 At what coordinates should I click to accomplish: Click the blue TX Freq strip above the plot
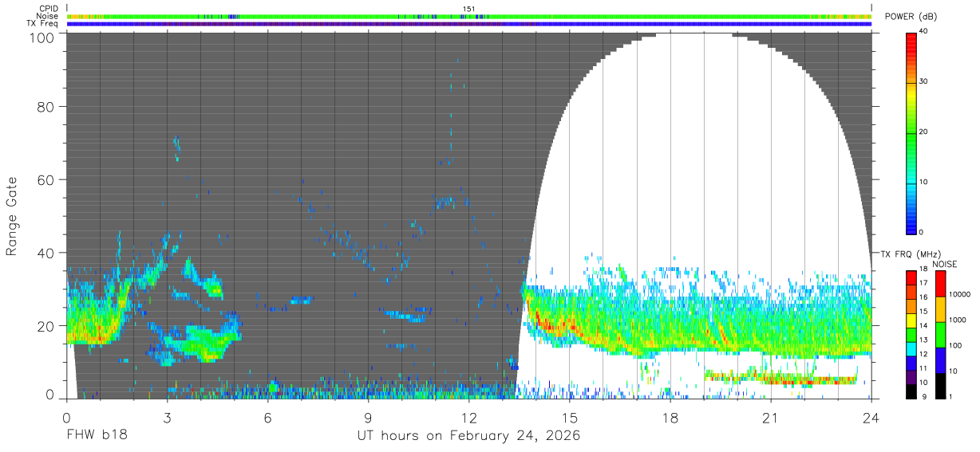(468, 24)
